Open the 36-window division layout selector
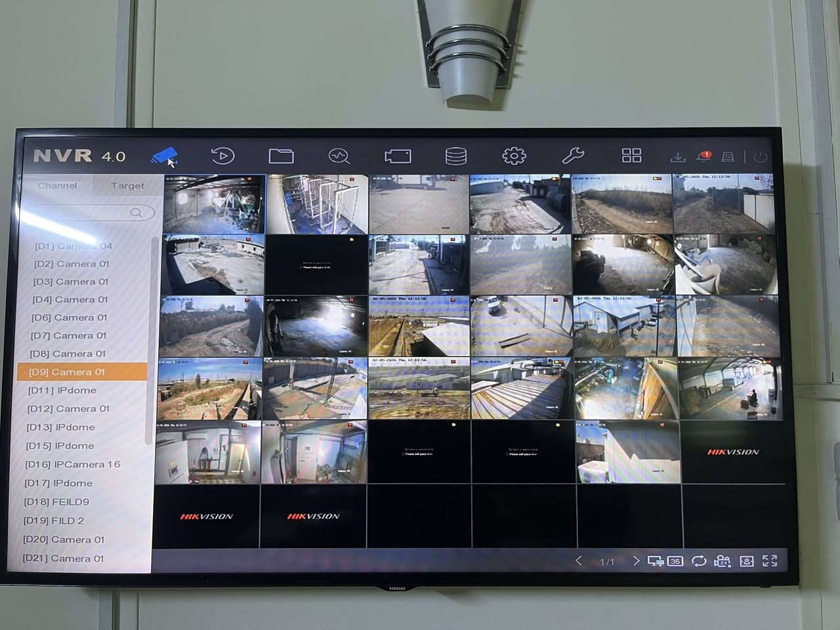 point(675,561)
